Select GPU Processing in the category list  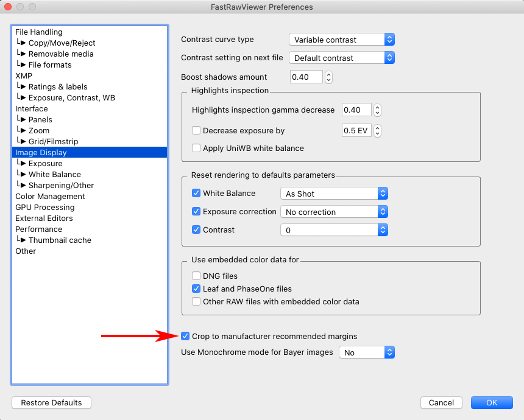(x=44, y=207)
